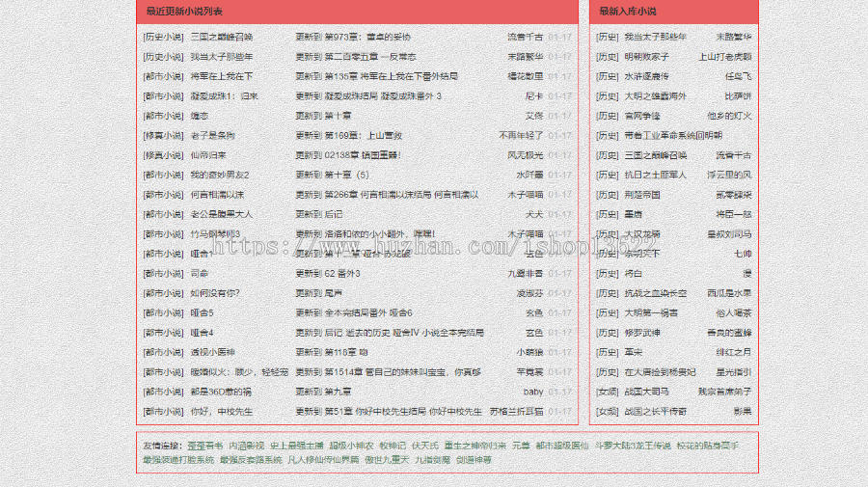Open novel 墨唐

(634, 214)
